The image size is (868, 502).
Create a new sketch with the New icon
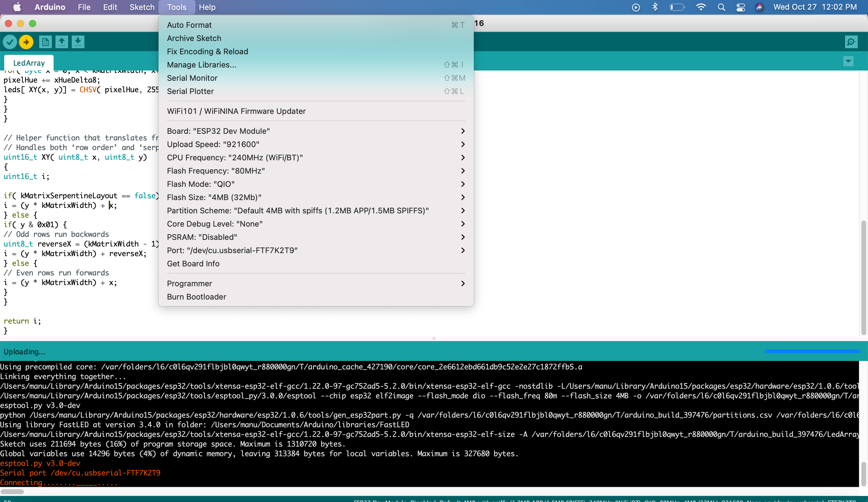(x=45, y=42)
